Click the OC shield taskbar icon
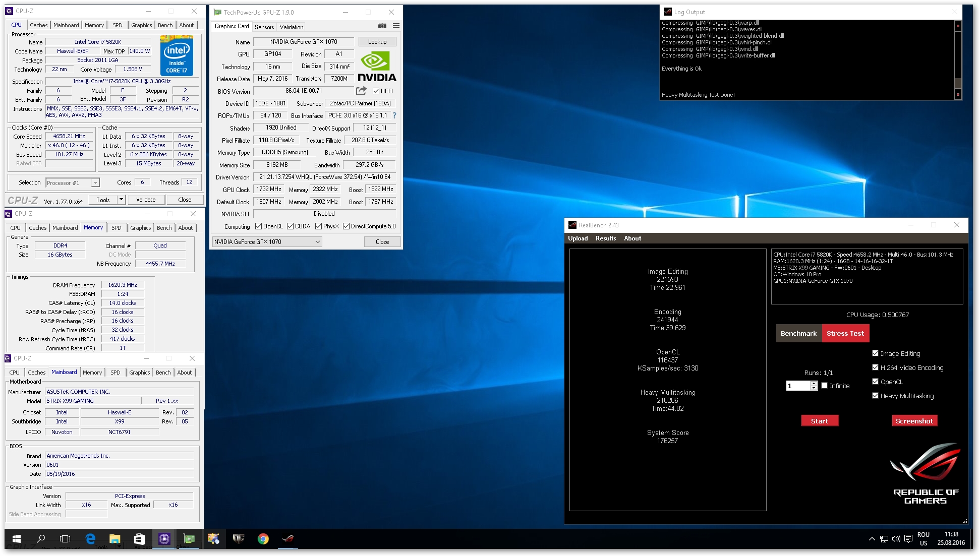This screenshot has width=980, height=556. click(238, 539)
